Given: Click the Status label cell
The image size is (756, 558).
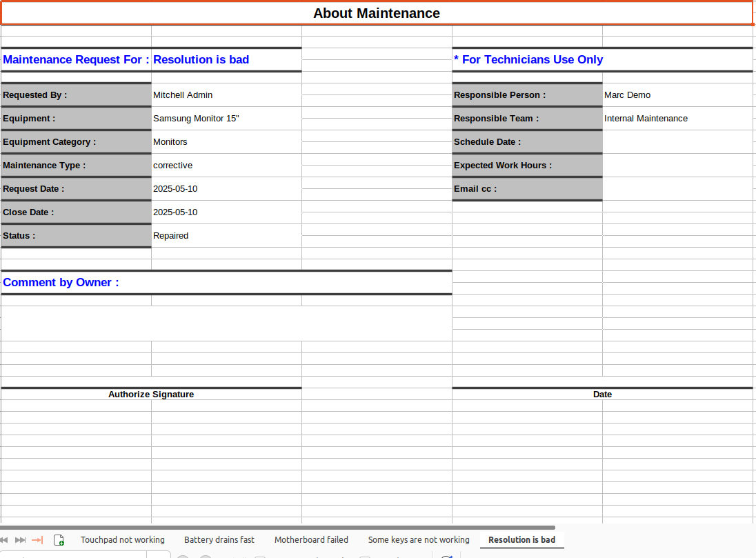Looking at the screenshot, I should [x=76, y=236].
